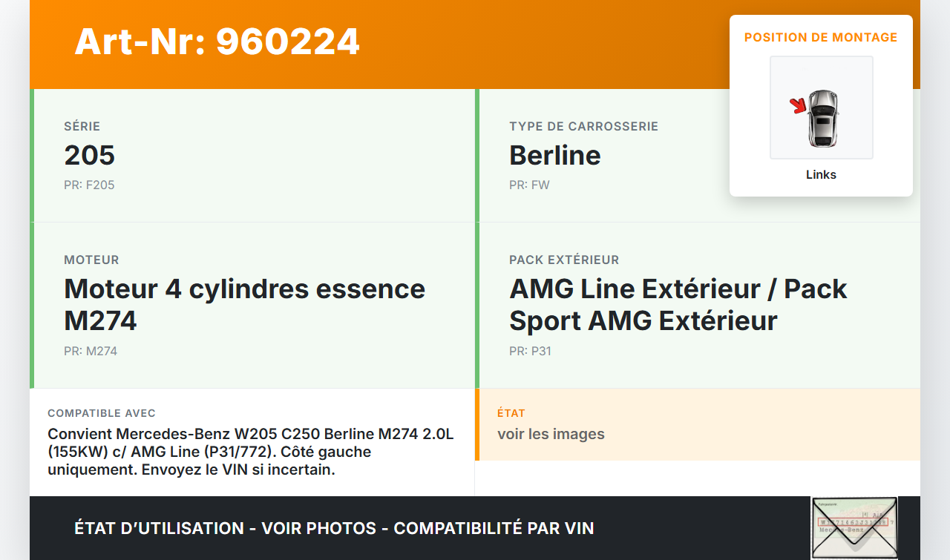This screenshot has width=950, height=560.
Task: Click the car mounting position diagram
Action: point(821,108)
